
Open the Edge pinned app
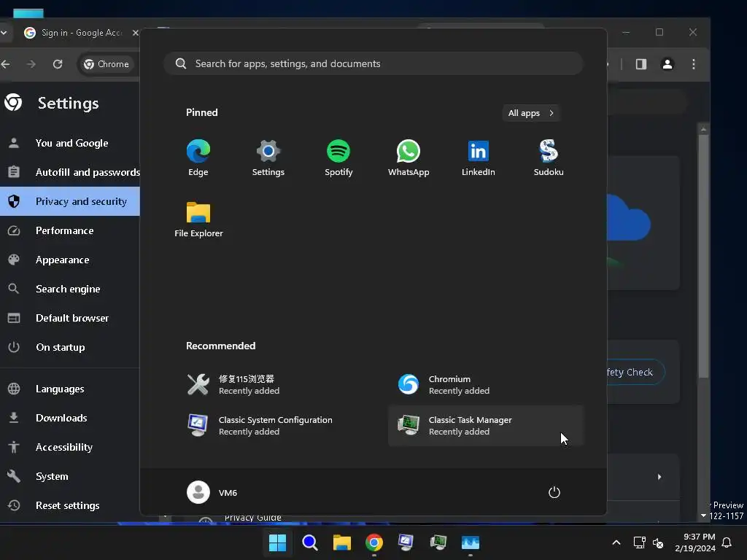[198, 158]
